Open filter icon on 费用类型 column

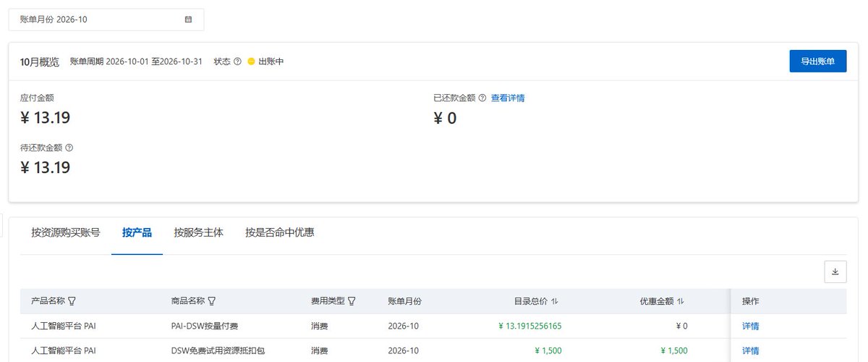(352, 301)
